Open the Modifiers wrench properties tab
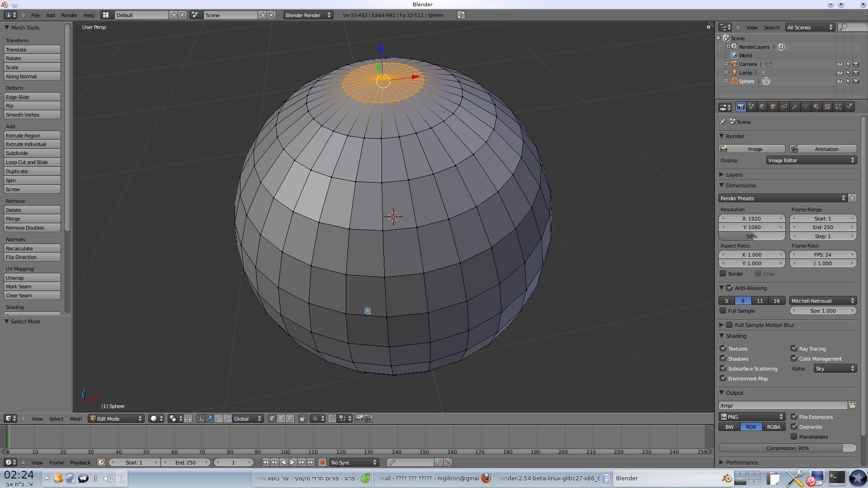This screenshot has width=868, height=488. click(x=795, y=107)
